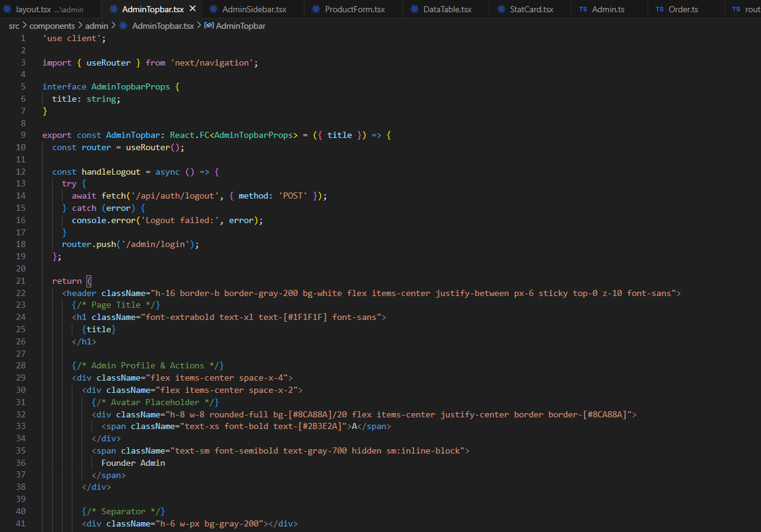Click the React.FC type annotation
This screenshot has width=761, height=532.
point(190,135)
